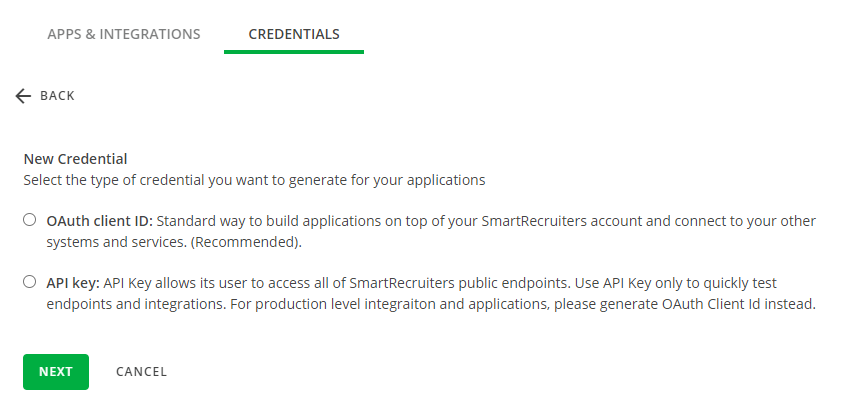Click the green underline beneath Credentials tab
The image size is (848, 403).
[294, 51]
